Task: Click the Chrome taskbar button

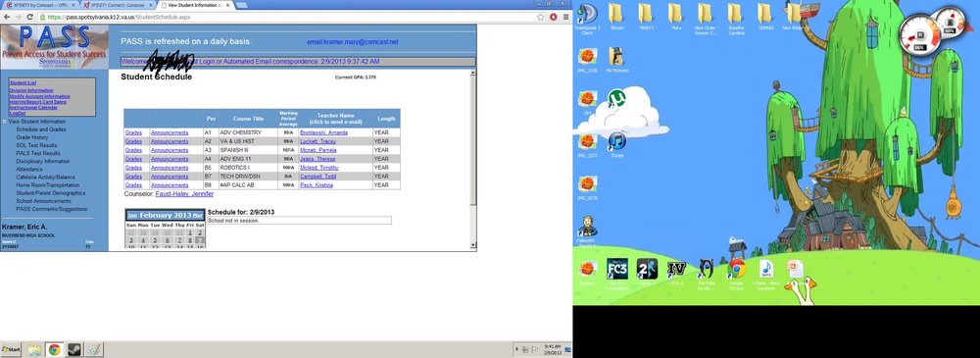Action: [54, 350]
